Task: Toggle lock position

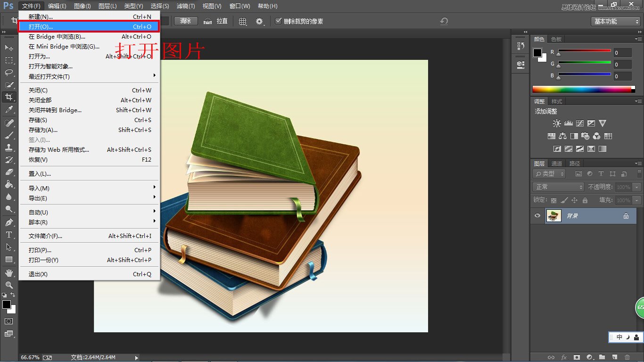Action: (574, 200)
